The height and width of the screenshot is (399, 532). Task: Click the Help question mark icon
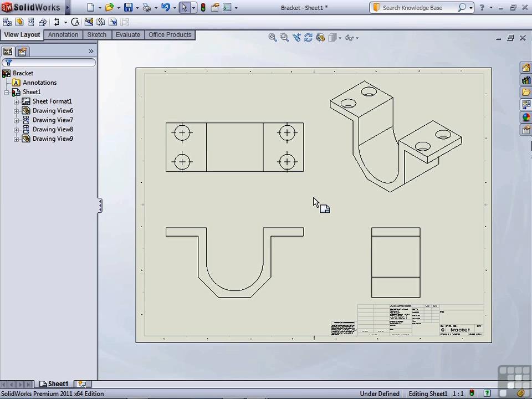pos(482,7)
